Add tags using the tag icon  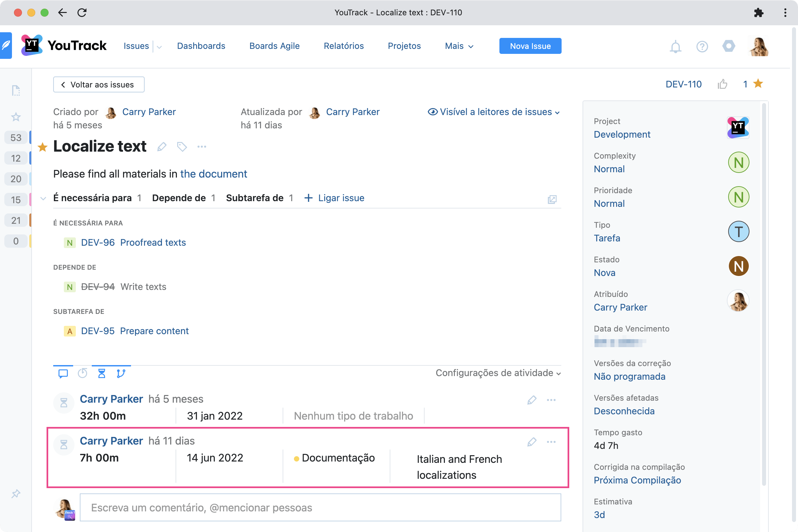tap(182, 147)
